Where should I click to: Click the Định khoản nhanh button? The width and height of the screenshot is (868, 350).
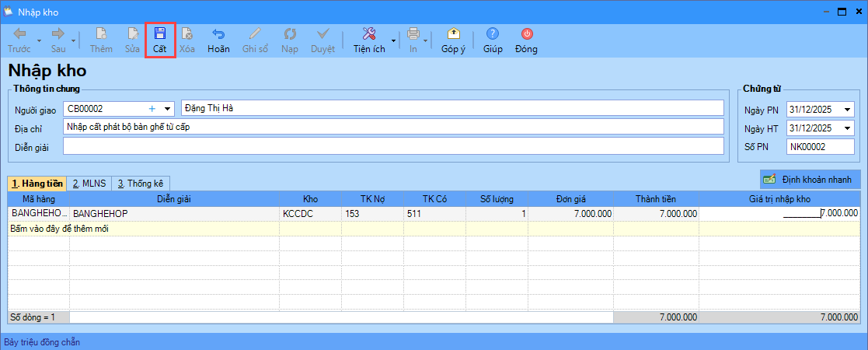tap(809, 180)
